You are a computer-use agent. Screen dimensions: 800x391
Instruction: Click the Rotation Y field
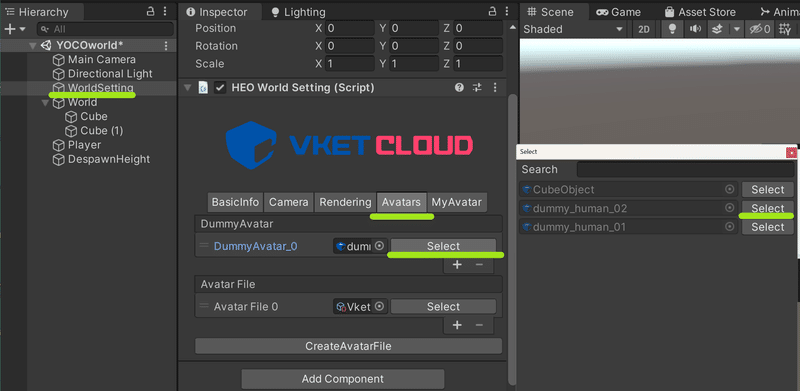click(415, 46)
